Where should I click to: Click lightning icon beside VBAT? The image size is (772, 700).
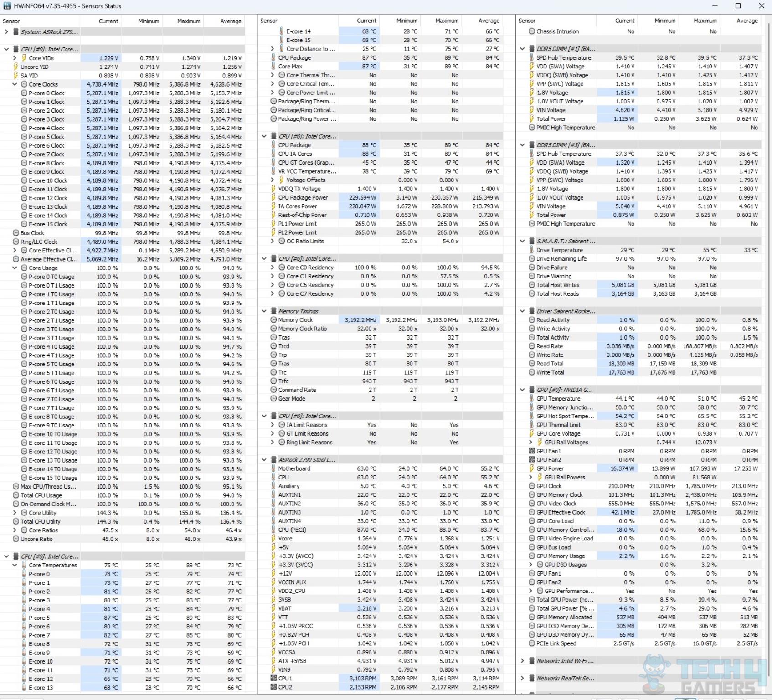(273, 608)
